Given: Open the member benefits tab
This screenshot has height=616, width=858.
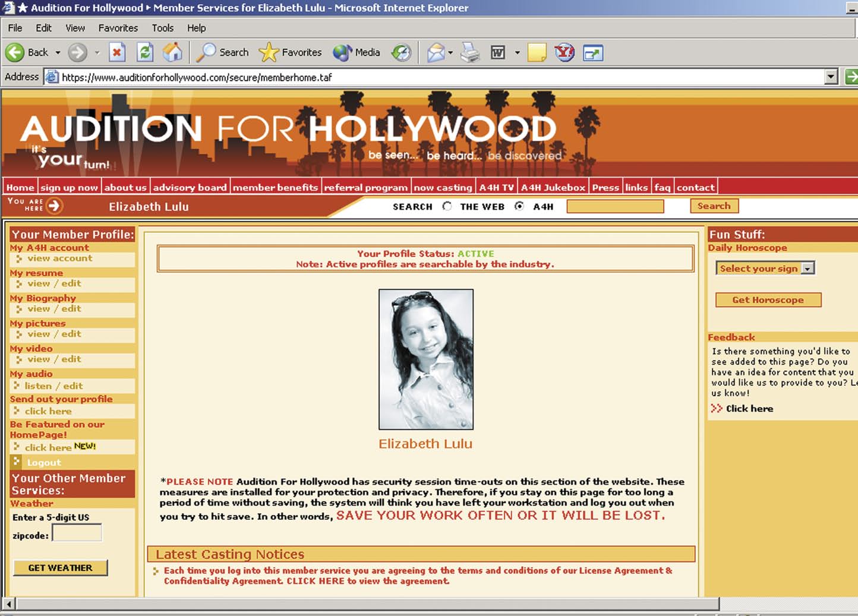Looking at the screenshot, I should point(276,187).
